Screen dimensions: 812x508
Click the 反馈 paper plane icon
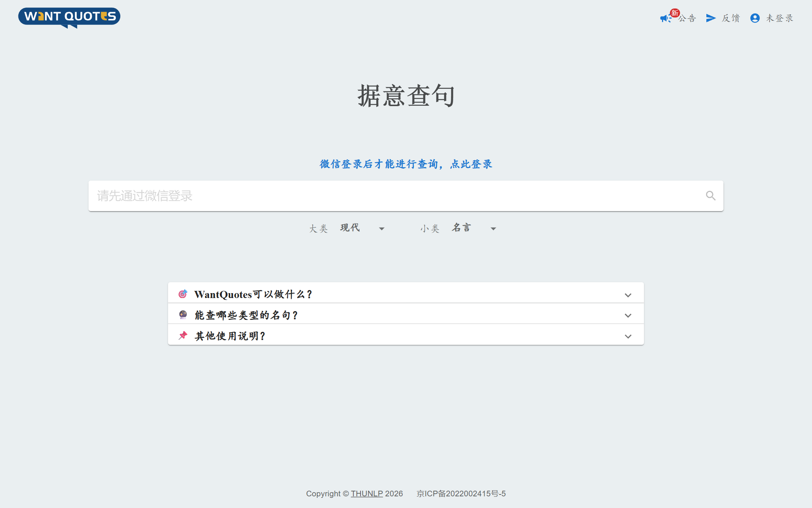click(x=711, y=18)
